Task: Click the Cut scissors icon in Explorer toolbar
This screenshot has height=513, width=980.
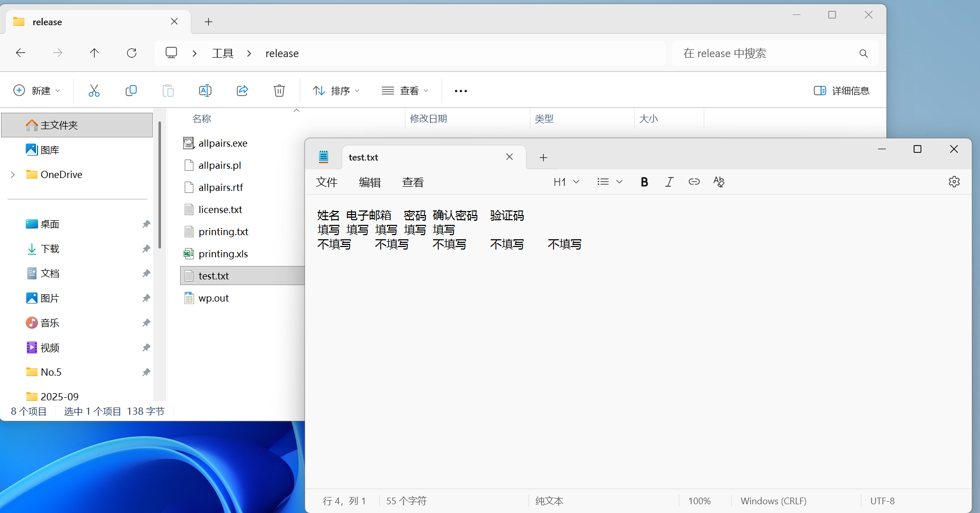Action: click(x=94, y=91)
